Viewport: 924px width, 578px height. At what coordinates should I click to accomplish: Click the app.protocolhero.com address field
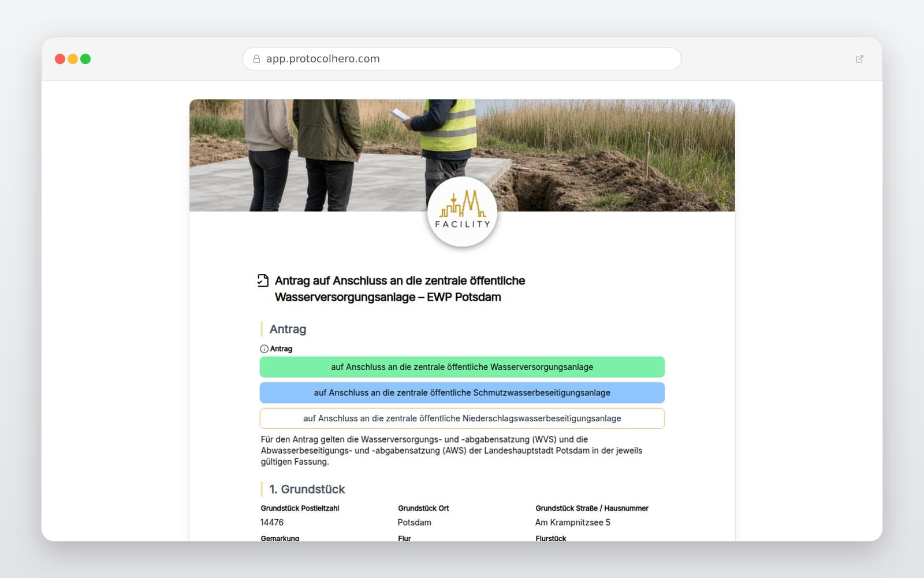[462, 59]
